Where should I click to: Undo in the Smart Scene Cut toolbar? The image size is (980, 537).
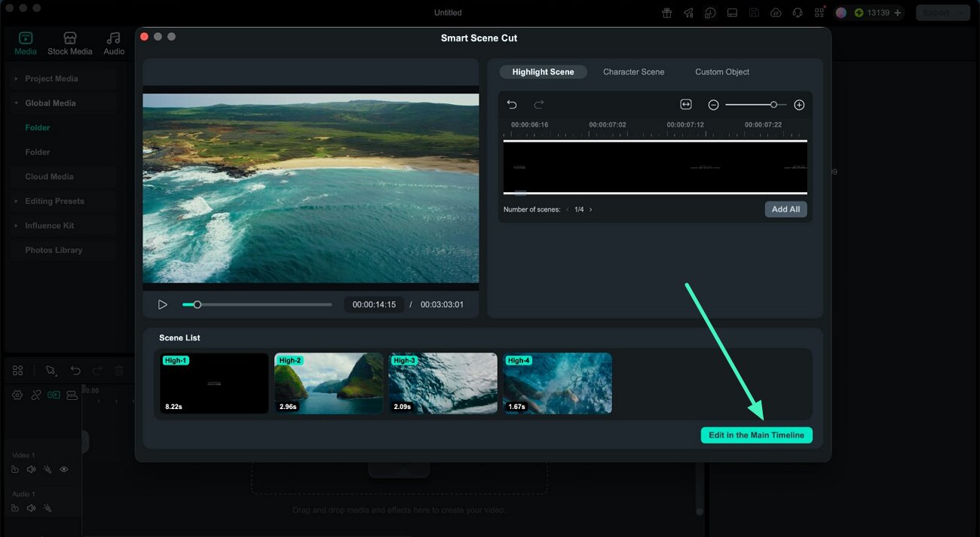pos(512,105)
